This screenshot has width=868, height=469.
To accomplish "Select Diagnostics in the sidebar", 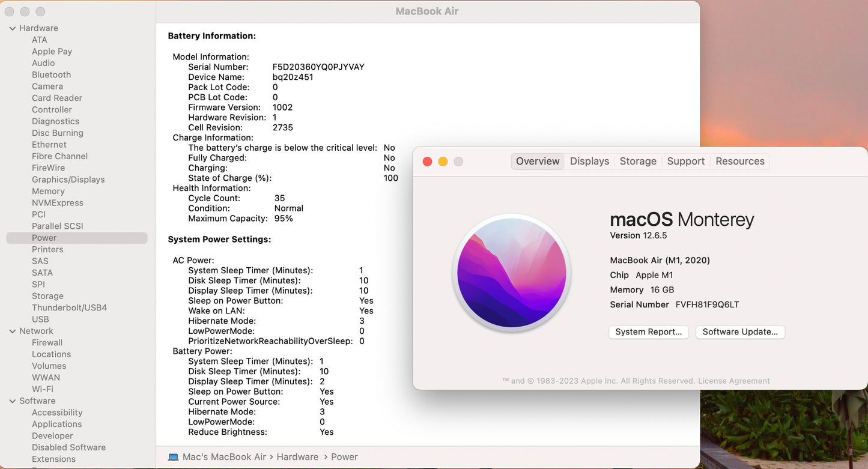I will 55,121.
